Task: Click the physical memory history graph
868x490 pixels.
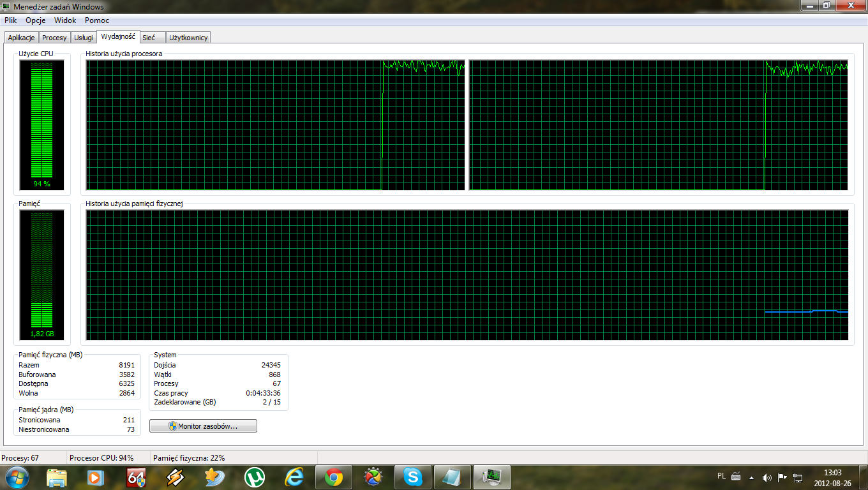Action: click(x=467, y=275)
